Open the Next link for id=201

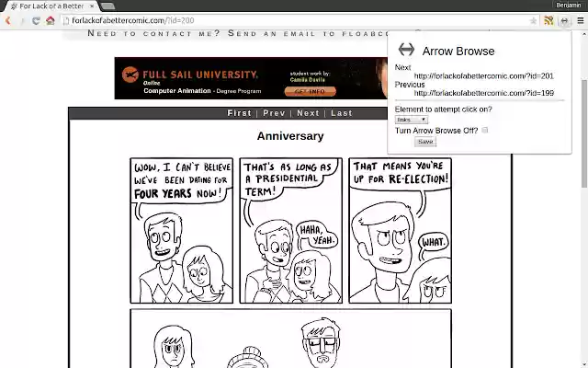(x=484, y=75)
